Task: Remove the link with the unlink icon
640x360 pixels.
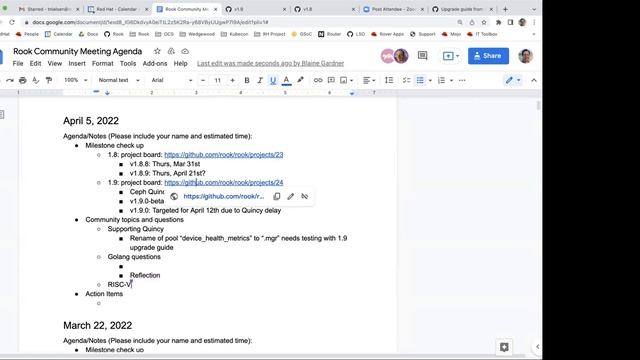Action: pos(304,196)
